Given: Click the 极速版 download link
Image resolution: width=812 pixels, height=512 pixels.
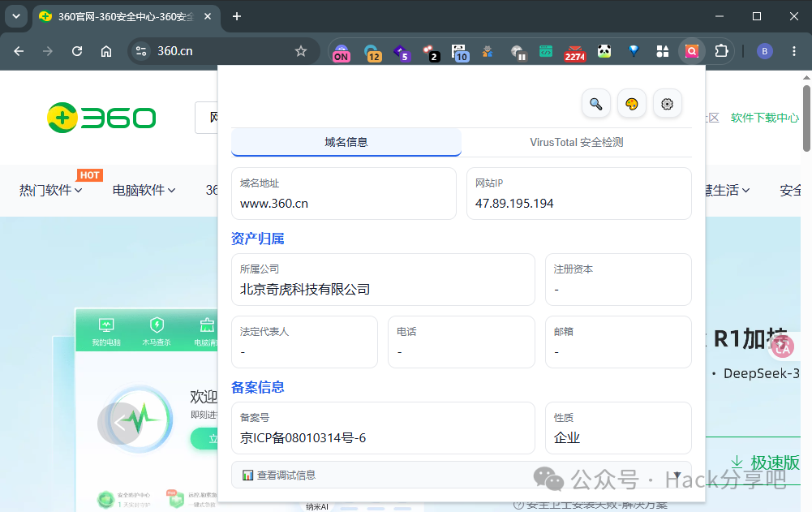Looking at the screenshot, I should (766, 463).
